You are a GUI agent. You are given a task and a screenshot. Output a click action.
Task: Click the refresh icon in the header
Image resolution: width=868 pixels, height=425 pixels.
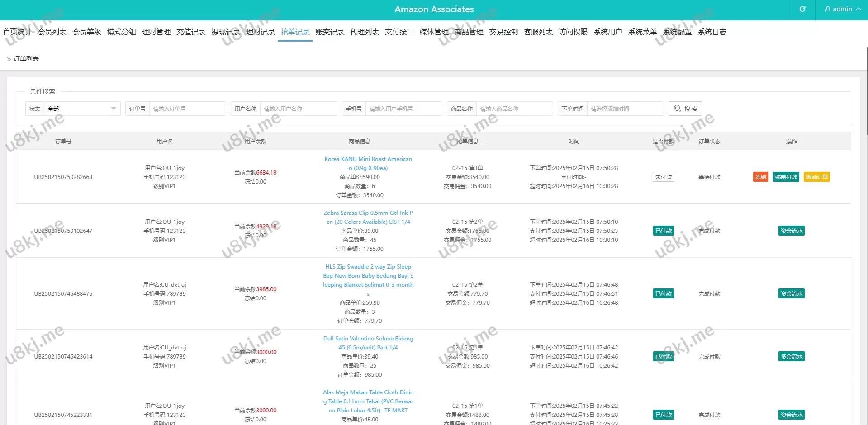802,9
